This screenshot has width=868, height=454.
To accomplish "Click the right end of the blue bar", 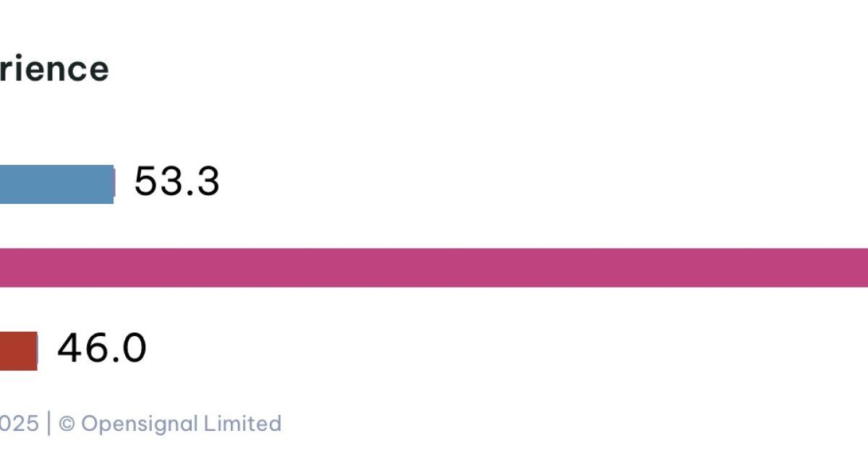I will (x=111, y=184).
